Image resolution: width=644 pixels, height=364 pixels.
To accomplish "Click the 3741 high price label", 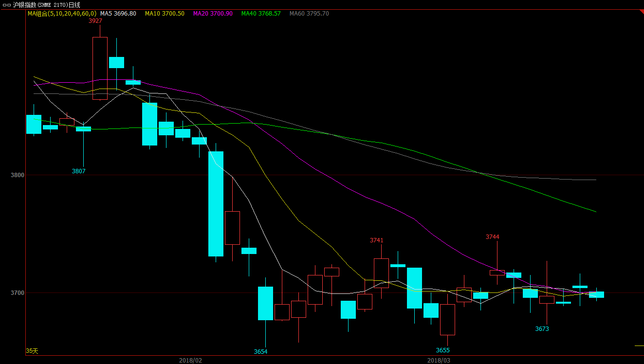I will 377,240.
